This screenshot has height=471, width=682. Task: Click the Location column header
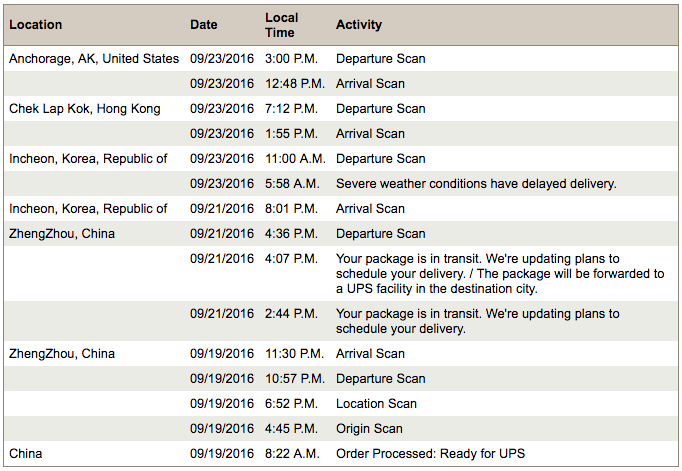tap(36, 25)
